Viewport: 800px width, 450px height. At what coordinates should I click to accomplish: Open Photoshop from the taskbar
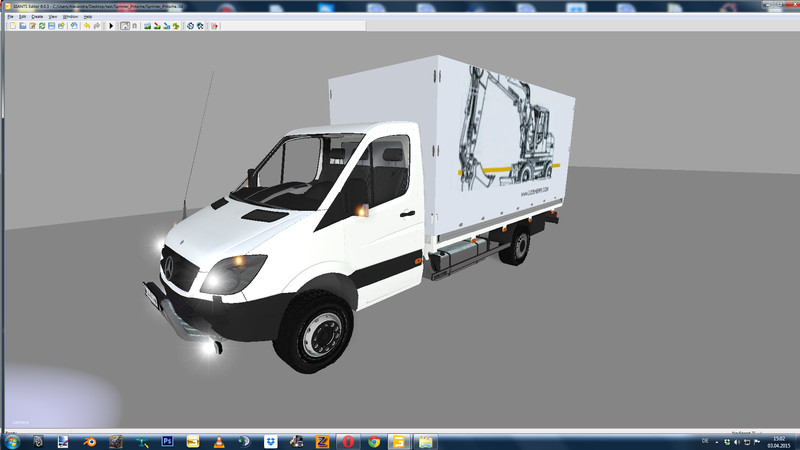(167, 441)
